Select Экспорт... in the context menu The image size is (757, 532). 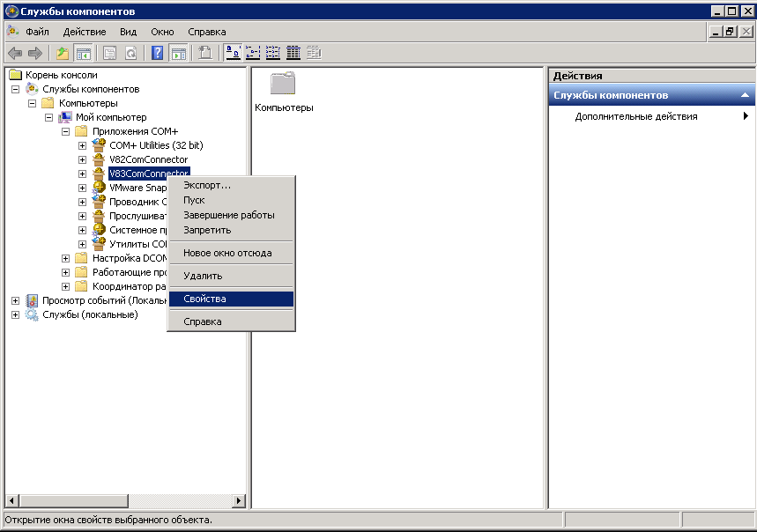pyautogui.click(x=207, y=185)
